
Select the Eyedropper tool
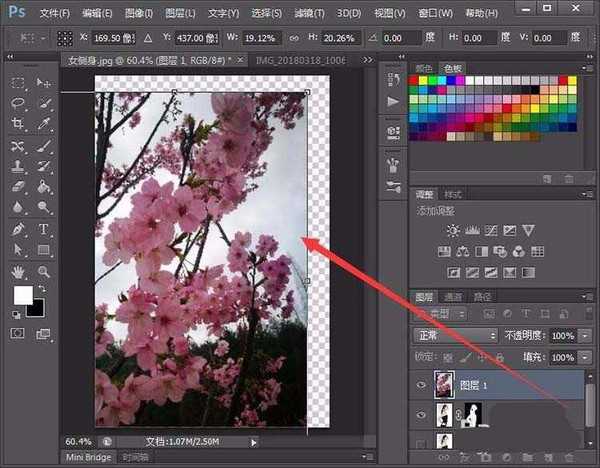43,124
